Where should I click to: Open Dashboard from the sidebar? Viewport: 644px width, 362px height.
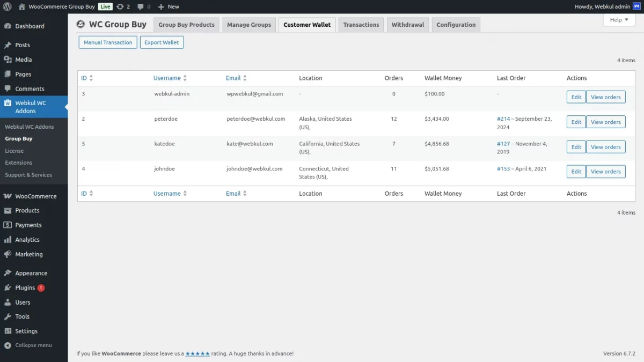point(30,26)
